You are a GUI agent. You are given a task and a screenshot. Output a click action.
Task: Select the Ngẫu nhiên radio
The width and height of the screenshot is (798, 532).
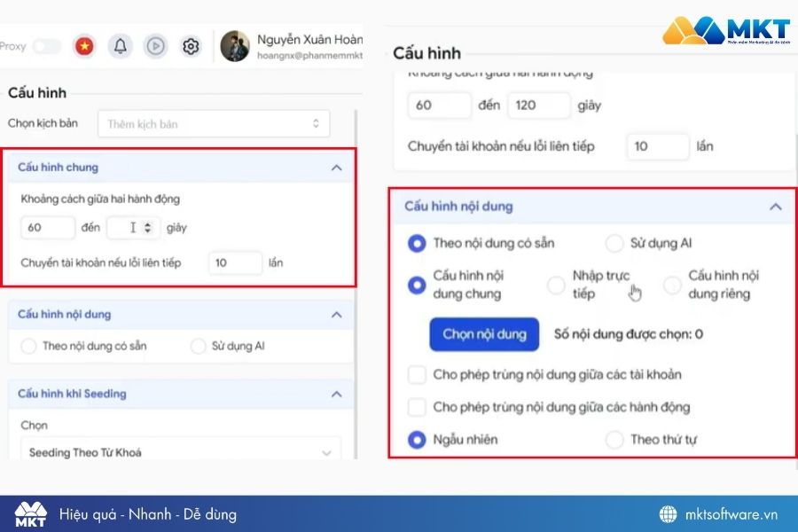pos(417,440)
